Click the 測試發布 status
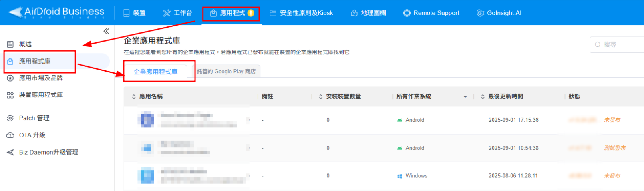644x191 pixels. coord(615,148)
